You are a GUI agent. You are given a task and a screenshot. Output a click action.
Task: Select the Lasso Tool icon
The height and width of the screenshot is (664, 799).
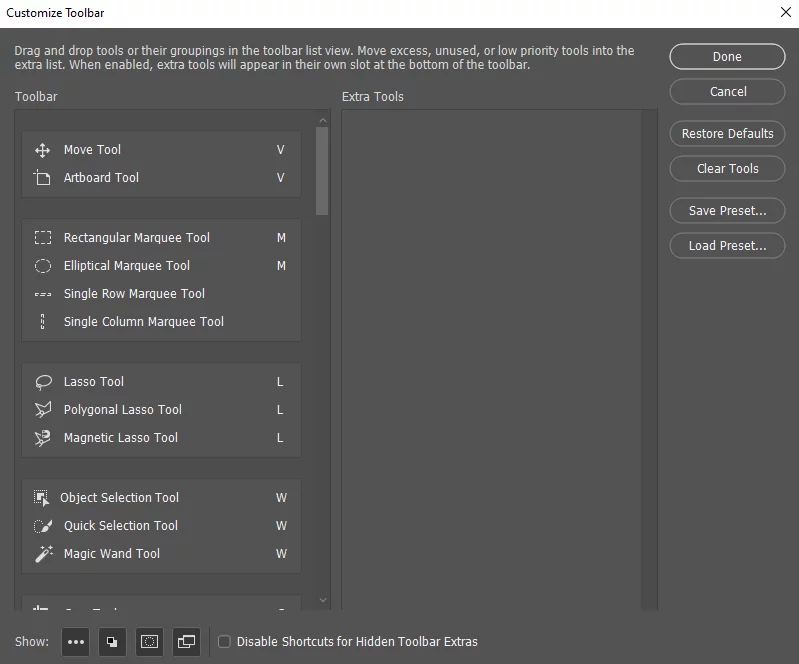[43, 382]
